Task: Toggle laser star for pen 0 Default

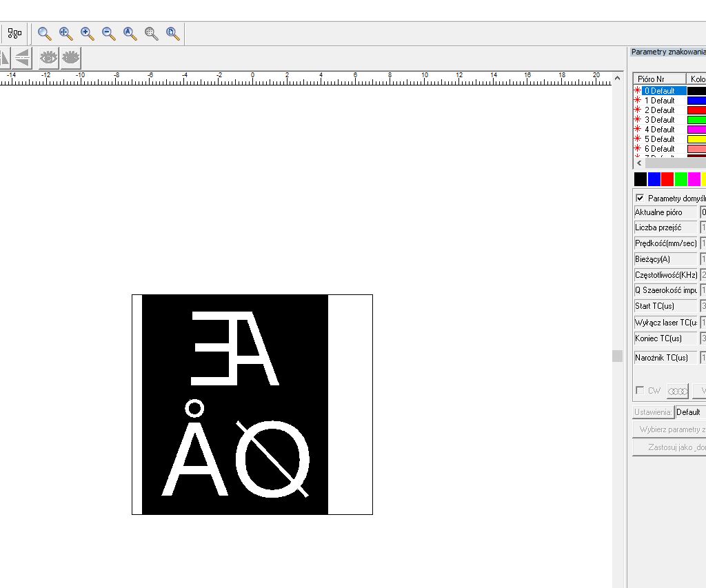Action: [x=638, y=90]
